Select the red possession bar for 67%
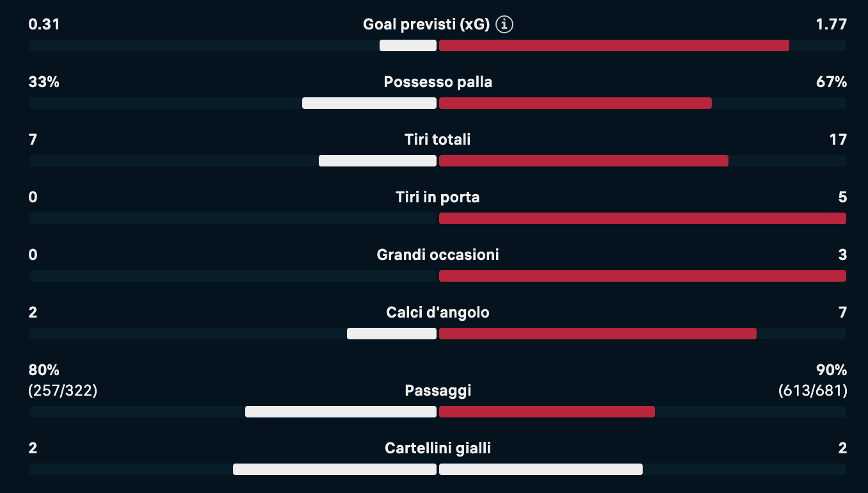Screen dimensions: 868x493 point(575,103)
